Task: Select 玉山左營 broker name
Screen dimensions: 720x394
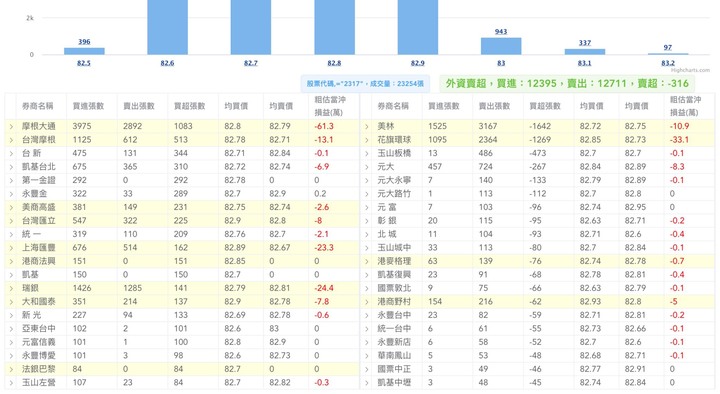Action: 39,383
